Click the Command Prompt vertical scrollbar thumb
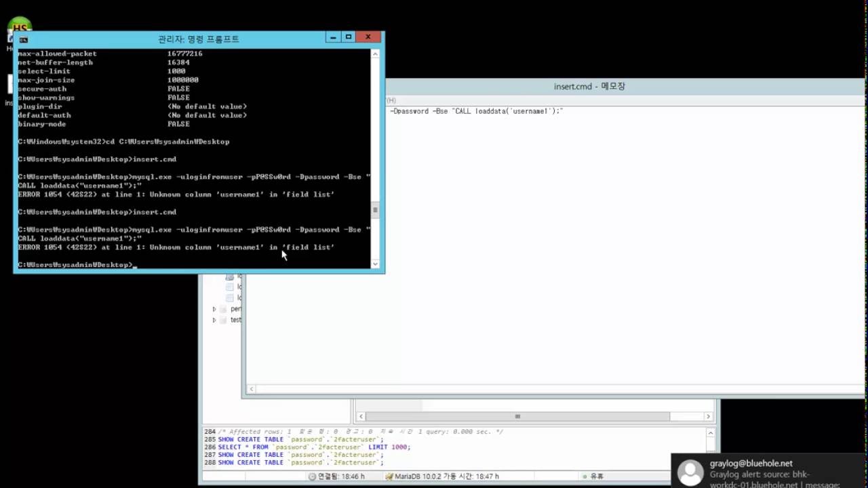The height and width of the screenshot is (488, 868). (376, 209)
